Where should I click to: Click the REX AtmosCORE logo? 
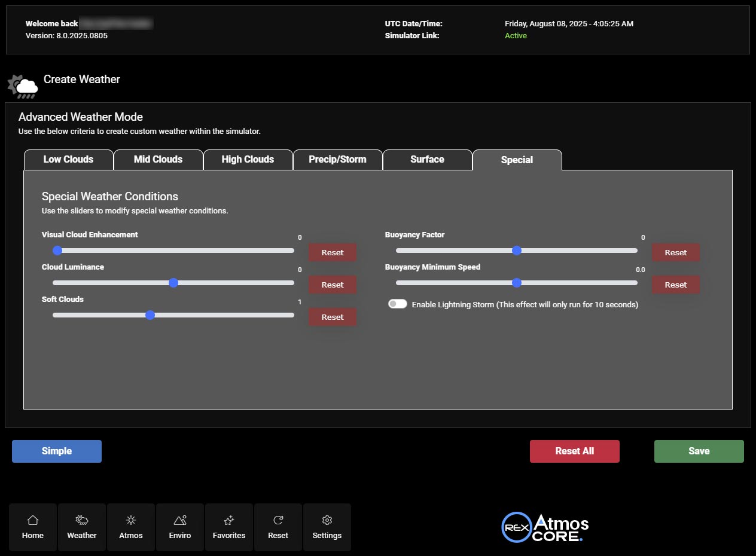pos(544,527)
